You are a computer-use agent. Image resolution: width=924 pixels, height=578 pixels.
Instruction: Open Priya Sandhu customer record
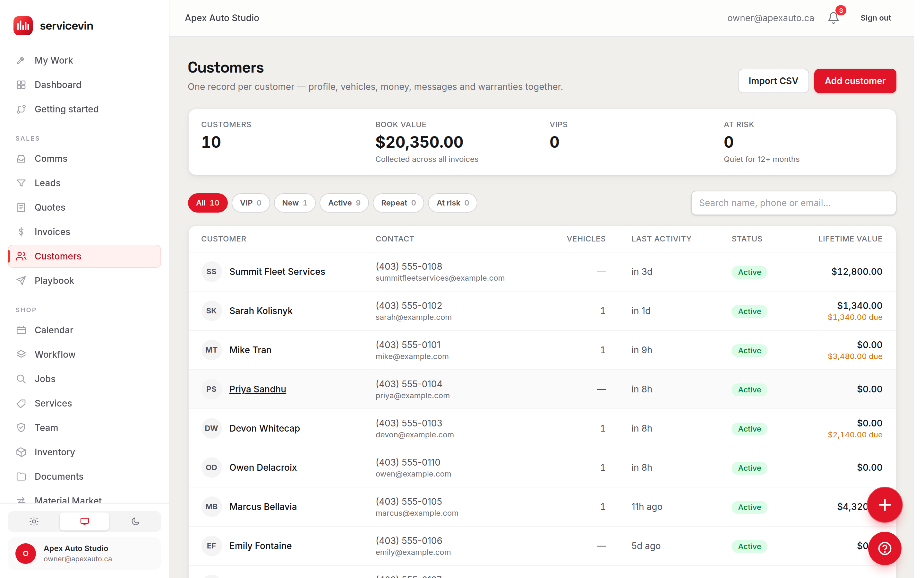point(258,389)
